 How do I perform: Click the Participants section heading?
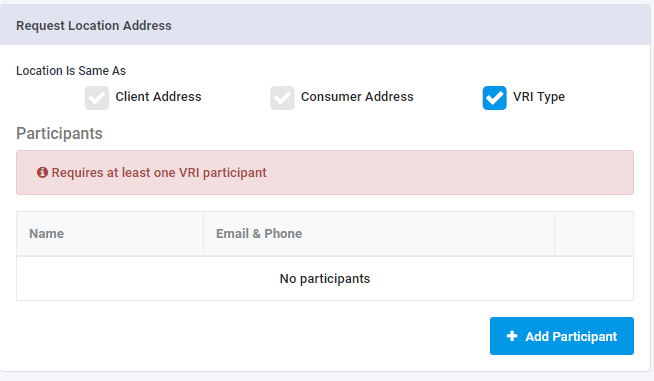point(59,134)
